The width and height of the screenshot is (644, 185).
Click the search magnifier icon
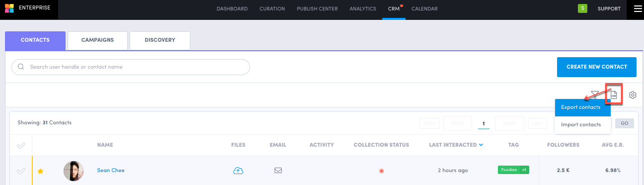tap(21, 67)
